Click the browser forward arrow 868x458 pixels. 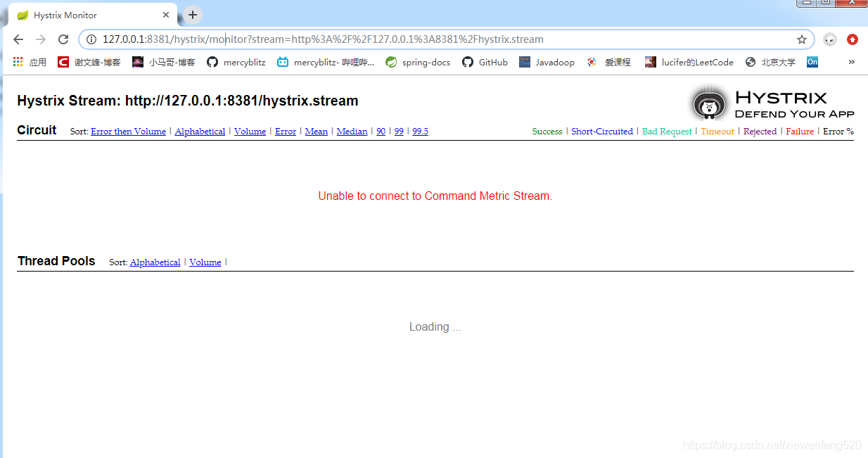41,39
